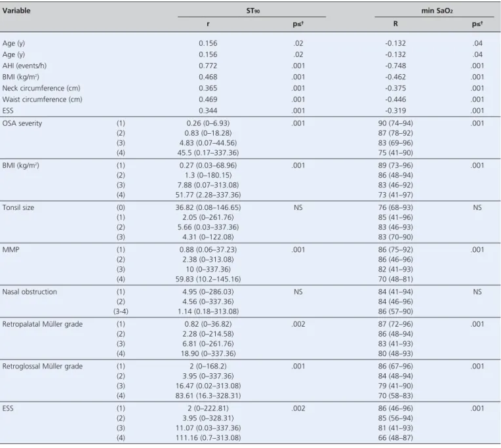Click the cell '86 (57–90)'
The height and width of the screenshot is (448, 501).
coord(395,312)
